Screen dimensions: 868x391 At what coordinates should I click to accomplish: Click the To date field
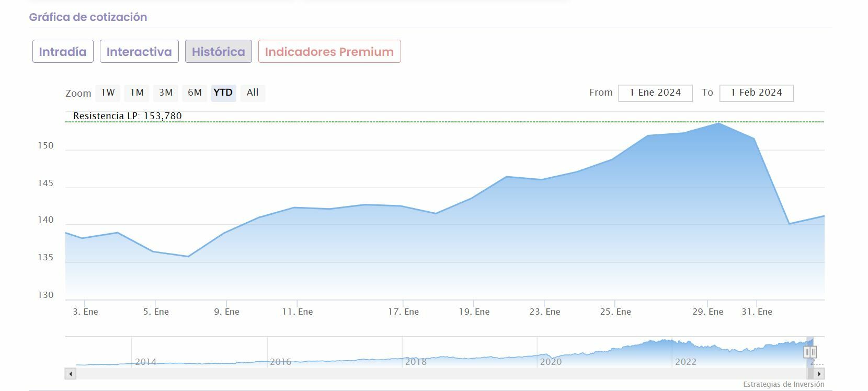[x=756, y=93]
